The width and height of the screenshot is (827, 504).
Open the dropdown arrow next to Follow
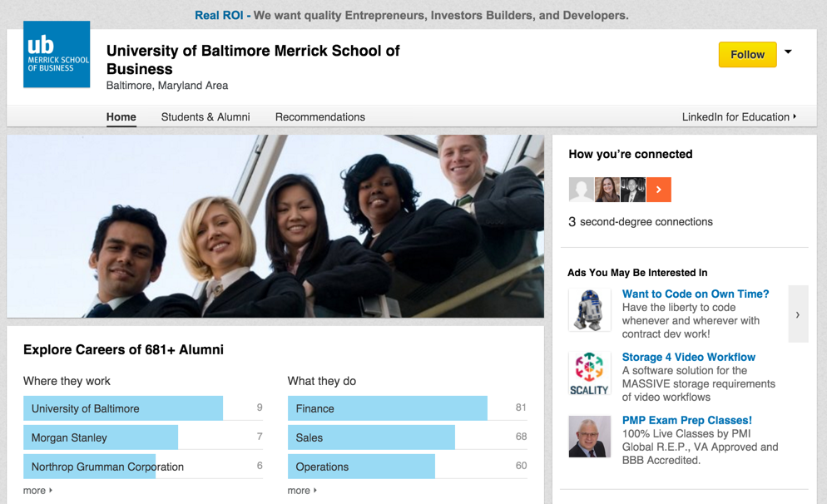coord(788,52)
